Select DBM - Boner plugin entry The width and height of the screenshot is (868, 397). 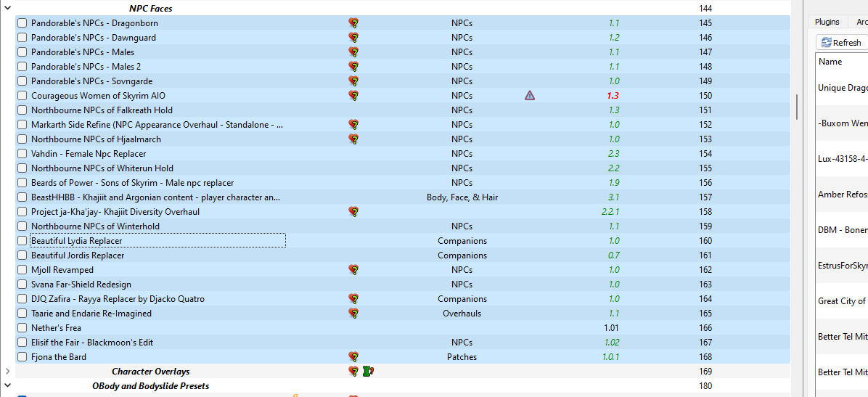click(843, 230)
